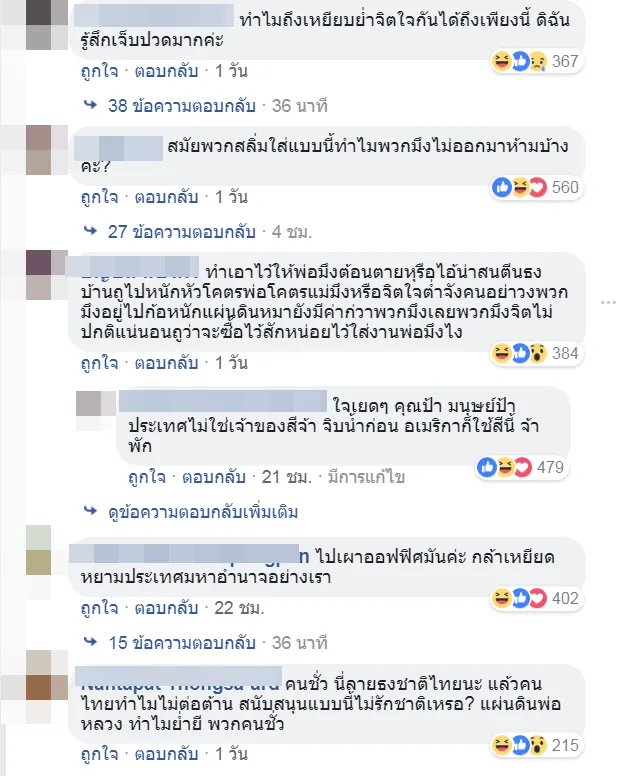This screenshot has width=629, height=776.
Task: Expand the 27 ข้อความตอบกลับ thread
Action: [182, 232]
